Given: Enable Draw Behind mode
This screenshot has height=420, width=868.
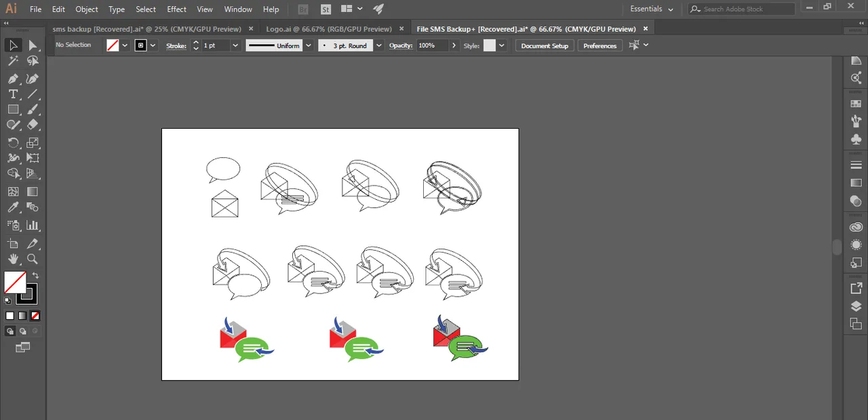Looking at the screenshot, I should coord(22,331).
